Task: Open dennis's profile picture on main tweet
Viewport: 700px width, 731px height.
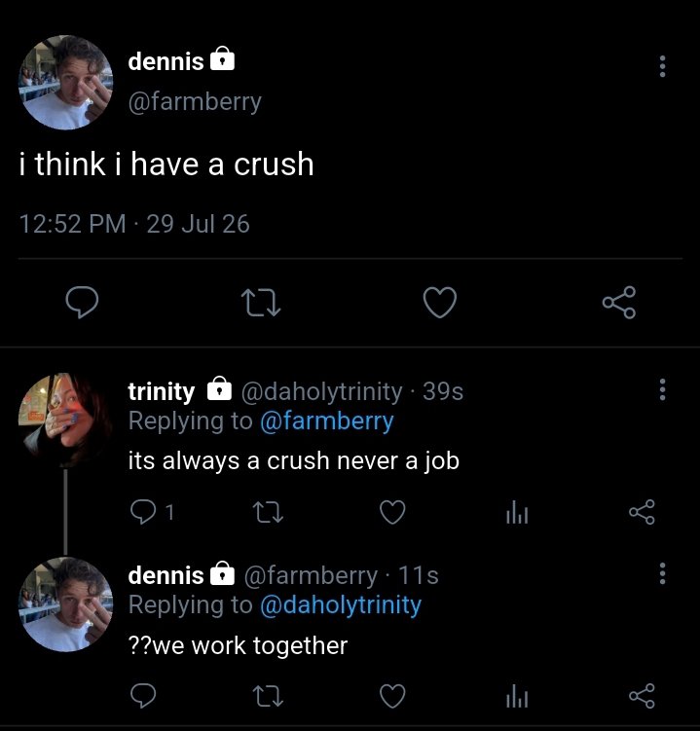Action: click(x=65, y=82)
